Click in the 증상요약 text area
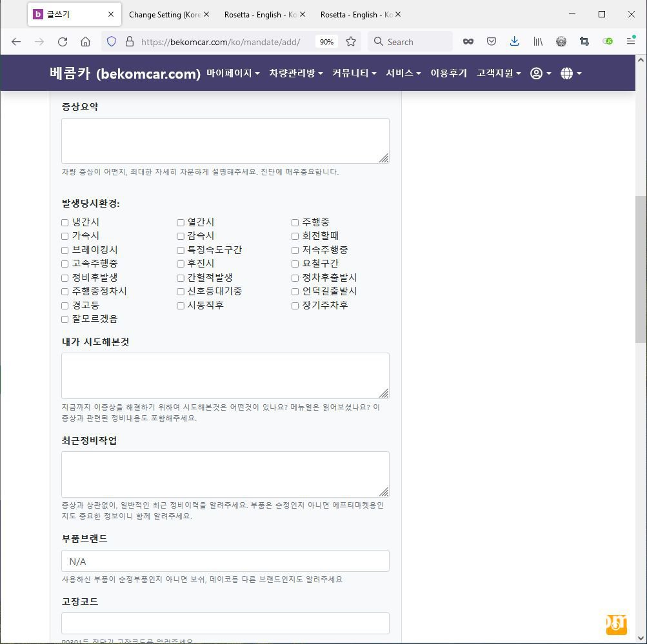Screen dimensions: 647x644 (x=225, y=141)
